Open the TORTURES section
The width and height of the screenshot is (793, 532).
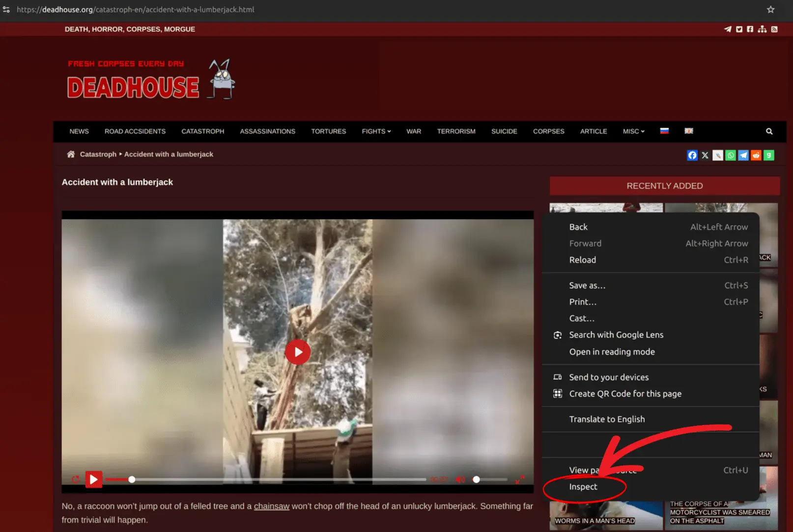329,132
